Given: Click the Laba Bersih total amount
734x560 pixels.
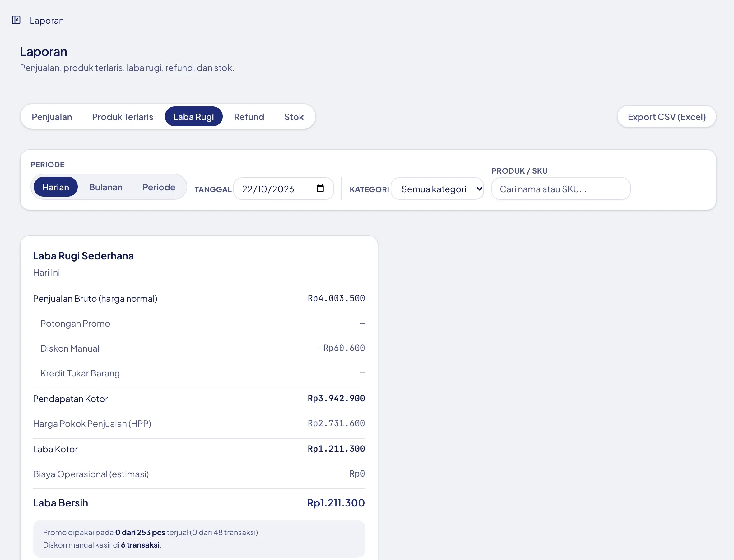Looking at the screenshot, I should (x=336, y=503).
